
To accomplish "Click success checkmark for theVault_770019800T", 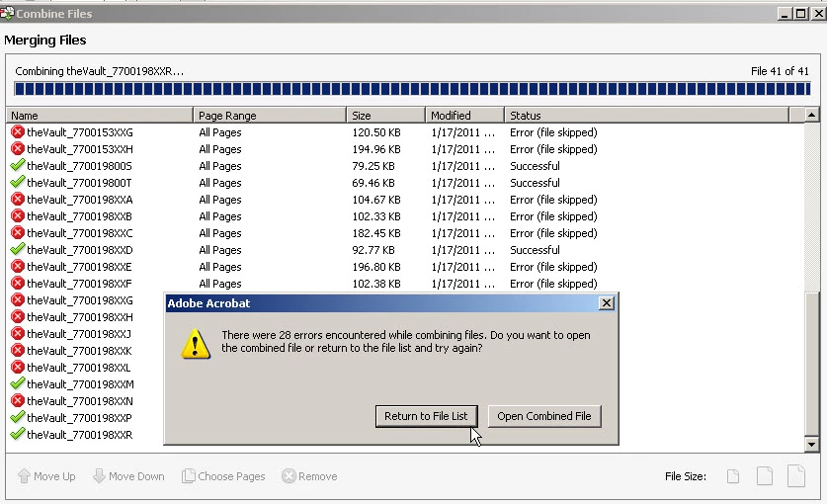I will (x=18, y=182).
